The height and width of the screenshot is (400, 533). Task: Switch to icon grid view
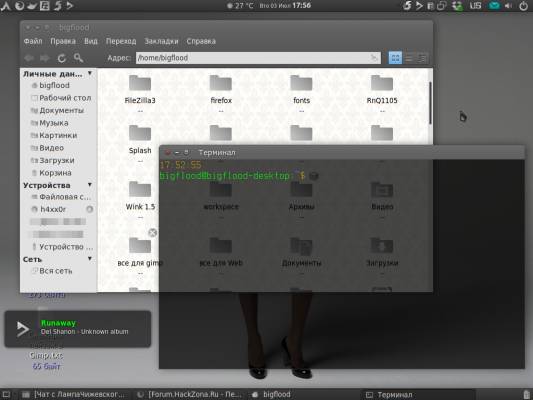tap(395, 58)
